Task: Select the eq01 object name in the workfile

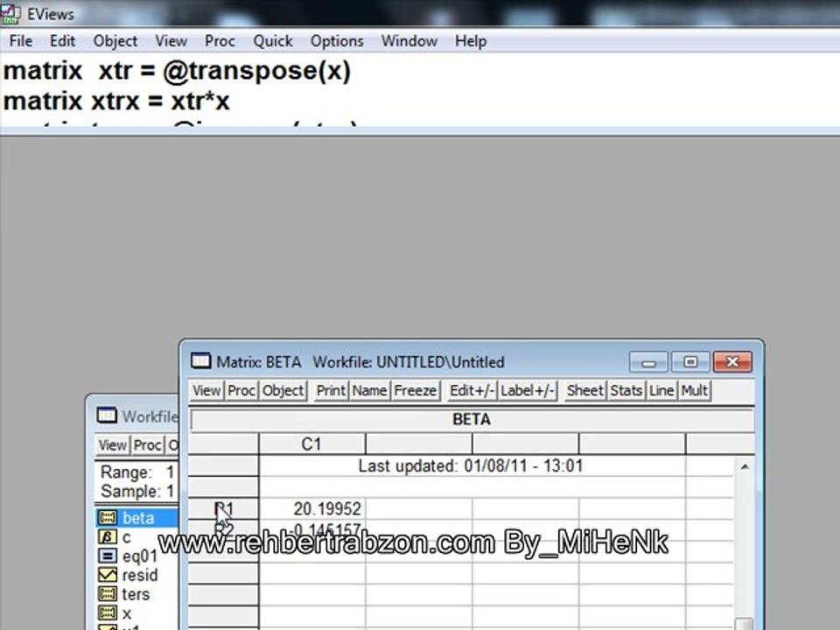Action: click(x=140, y=556)
